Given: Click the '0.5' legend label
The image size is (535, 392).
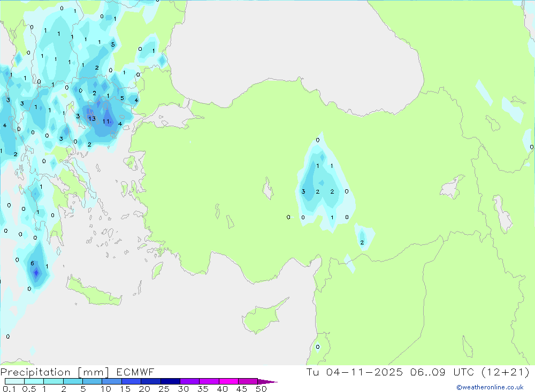Looking at the screenshot, I should coord(29,389).
